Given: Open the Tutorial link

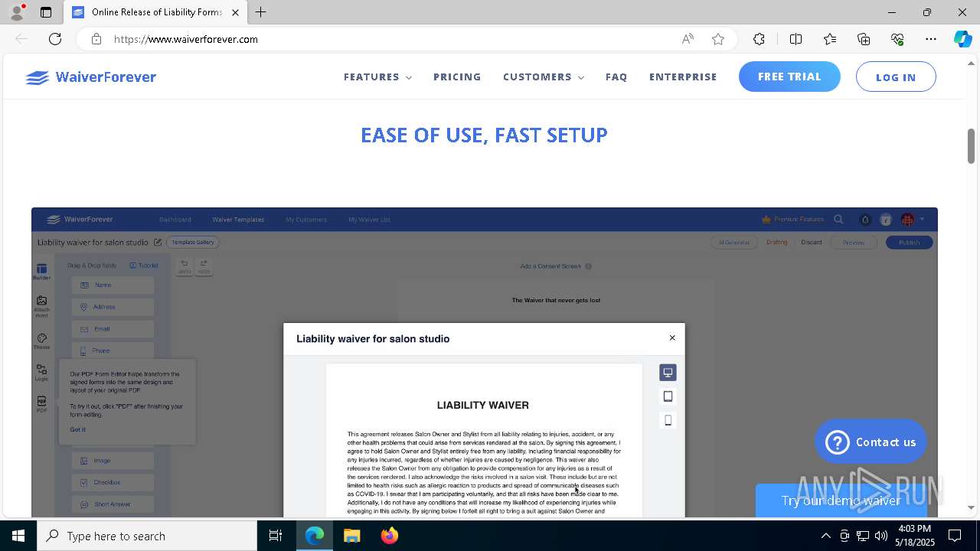Looking at the screenshot, I should (x=144, y=266).
